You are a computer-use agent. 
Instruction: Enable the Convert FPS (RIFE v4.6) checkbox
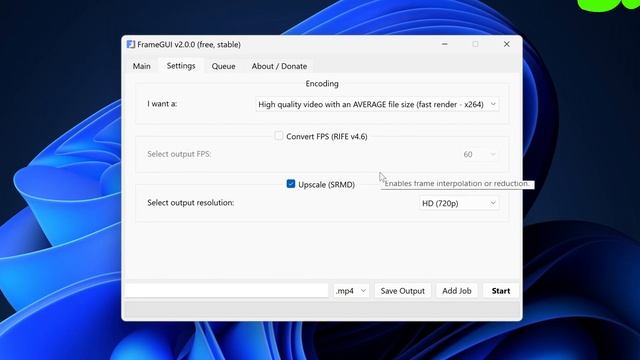pos(279,136)
